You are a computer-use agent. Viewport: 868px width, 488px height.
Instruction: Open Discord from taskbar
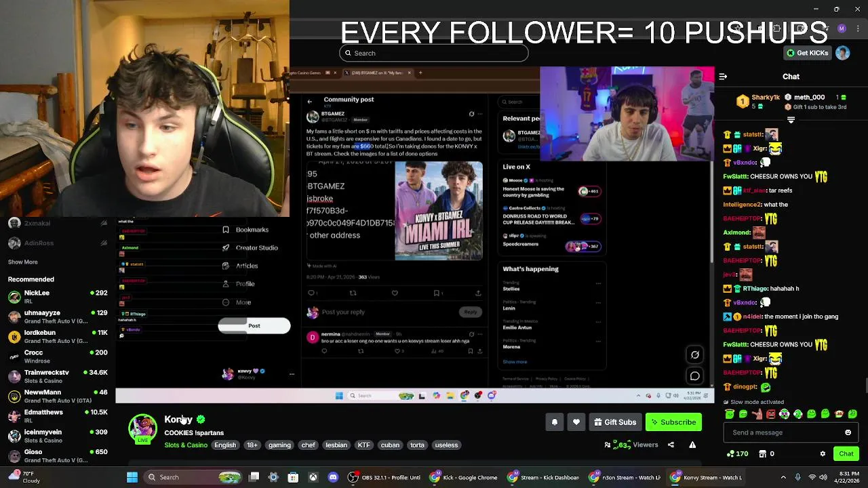pyautogui.click(x=333, y=477)
